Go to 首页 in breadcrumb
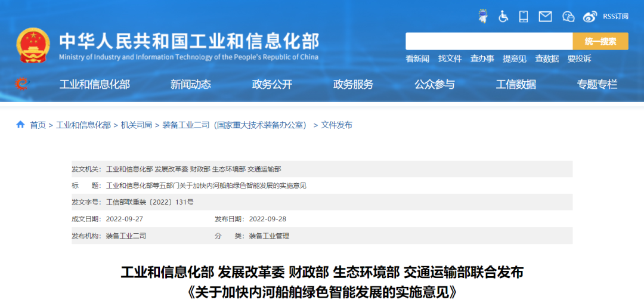Image resolution: width=644 pixels, height=306 pixels. [38, 125]
